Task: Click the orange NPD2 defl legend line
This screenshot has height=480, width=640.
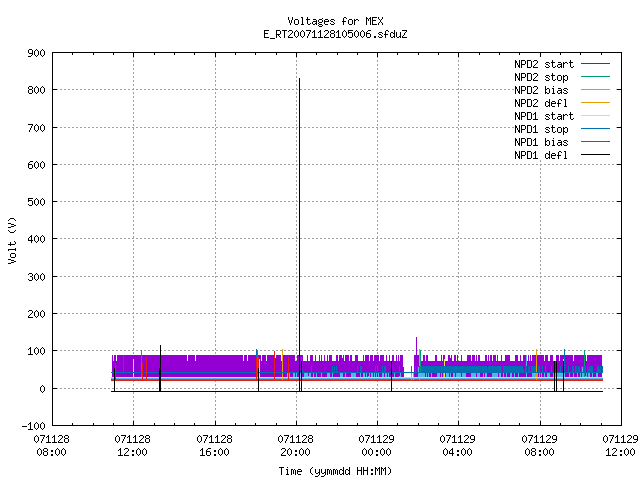Action: coord(596,103)
